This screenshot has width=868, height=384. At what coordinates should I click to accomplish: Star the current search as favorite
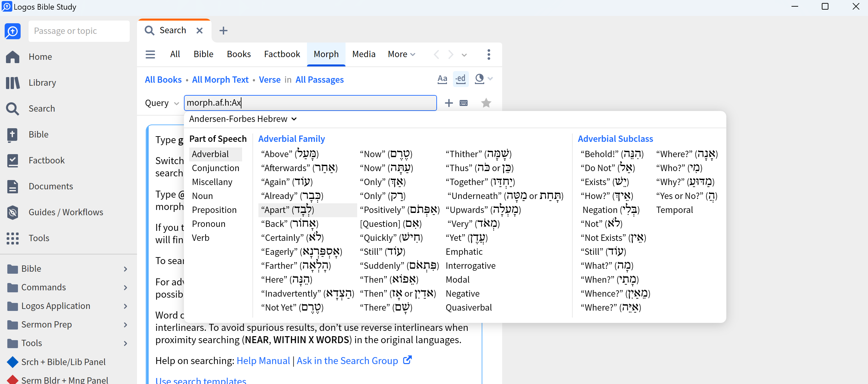(x=486, y=103)
